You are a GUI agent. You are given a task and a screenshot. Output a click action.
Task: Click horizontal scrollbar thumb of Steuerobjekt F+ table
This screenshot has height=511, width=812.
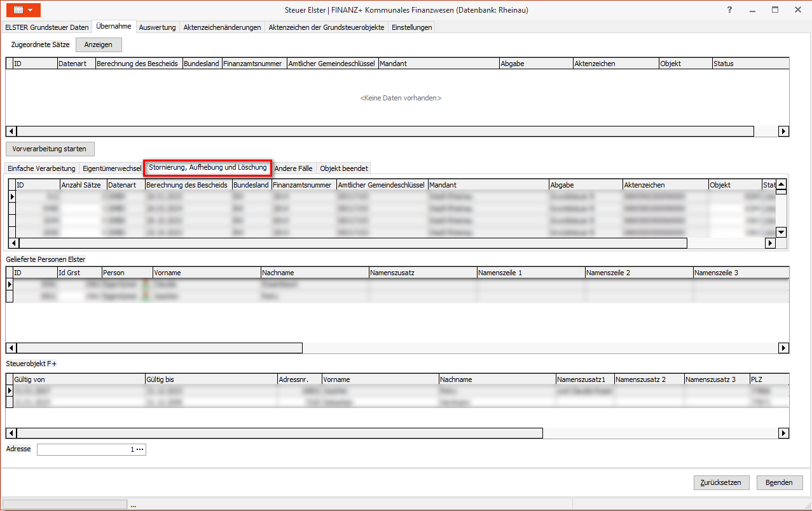280,433
